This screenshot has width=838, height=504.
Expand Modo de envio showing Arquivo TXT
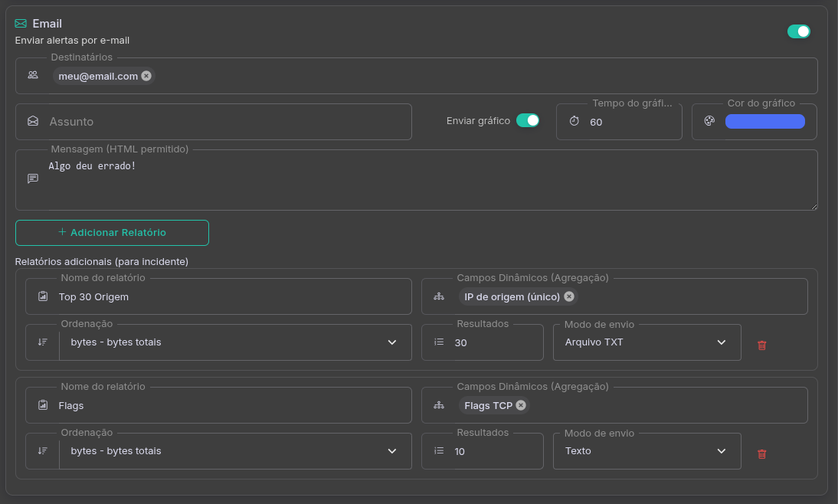point(647,342)
